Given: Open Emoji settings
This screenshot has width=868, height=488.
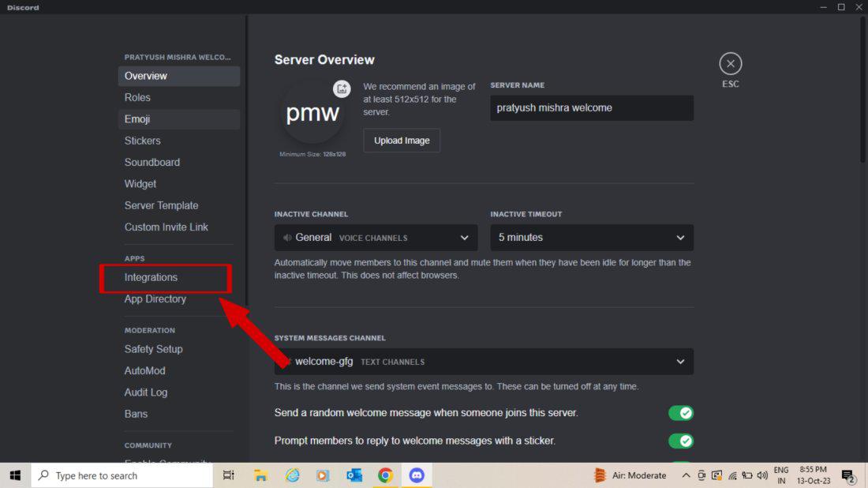Looking at the screenshot, I should 179,119.
